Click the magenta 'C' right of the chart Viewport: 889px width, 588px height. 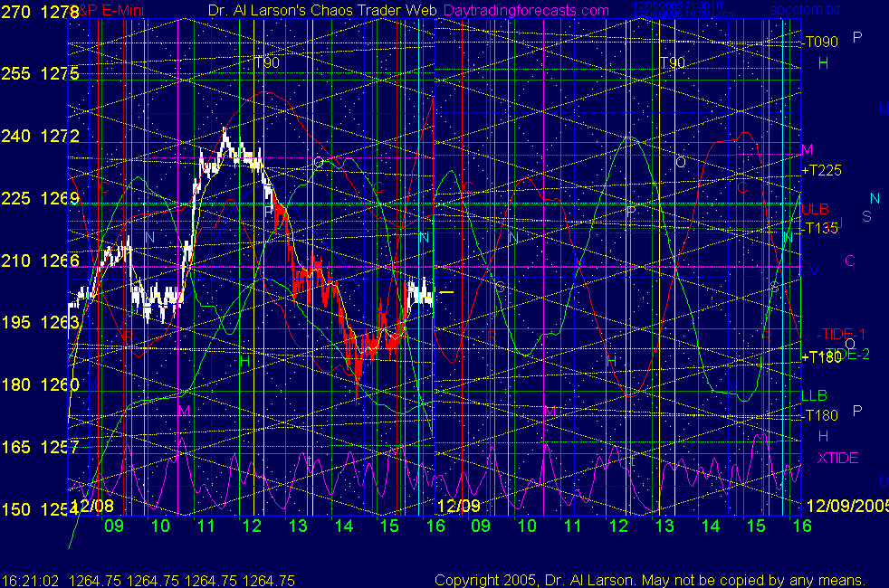pyautogui.click(x=849, y=261)
